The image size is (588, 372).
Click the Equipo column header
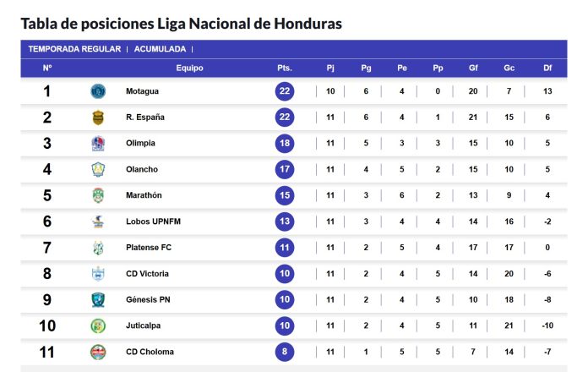(189, 68)
